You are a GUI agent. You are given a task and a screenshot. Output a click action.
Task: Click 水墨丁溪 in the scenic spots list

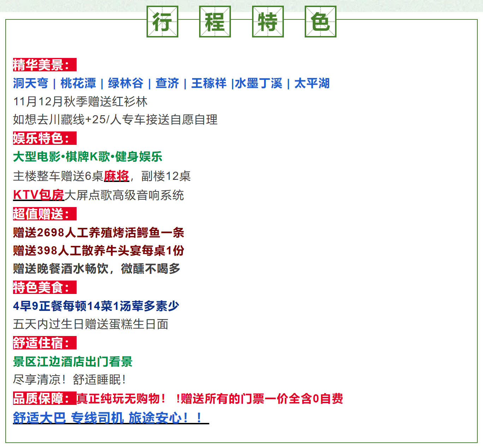coord(259,83)
